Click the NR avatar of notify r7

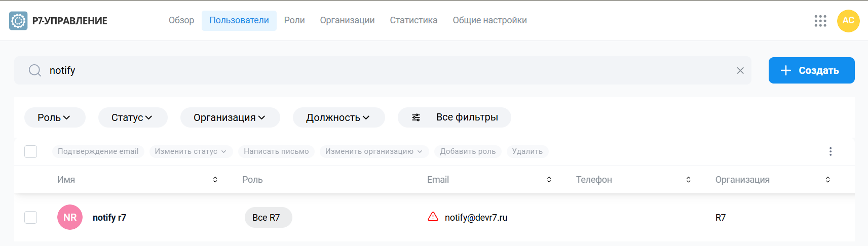pyautogui.click(x=70, y=217)
